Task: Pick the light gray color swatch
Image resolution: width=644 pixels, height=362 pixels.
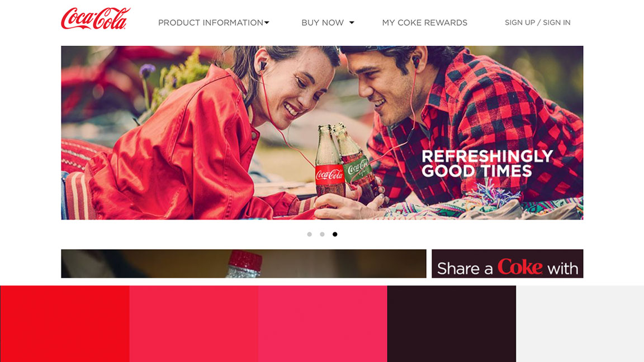Action: pos(580,324)
